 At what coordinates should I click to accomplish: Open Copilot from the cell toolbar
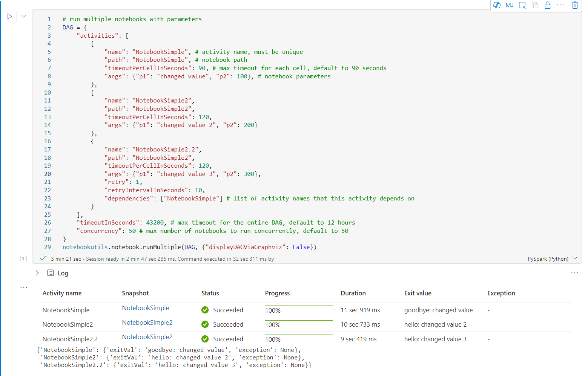pos(497,5)
